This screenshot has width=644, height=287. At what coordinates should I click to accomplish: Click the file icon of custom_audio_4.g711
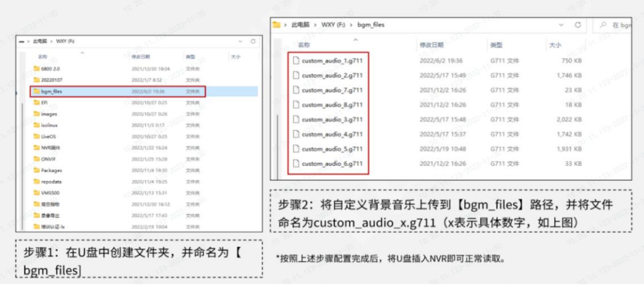coord(296,134)
